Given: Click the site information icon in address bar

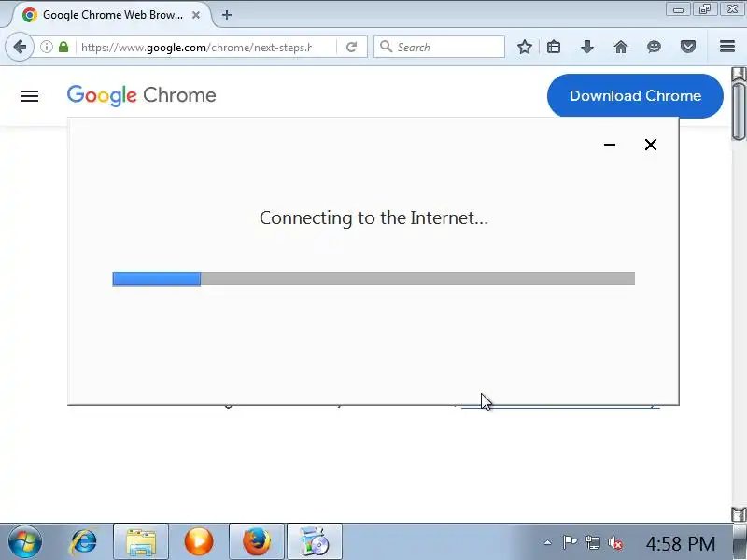Looking at the screenshot, I should pos(46,47).
